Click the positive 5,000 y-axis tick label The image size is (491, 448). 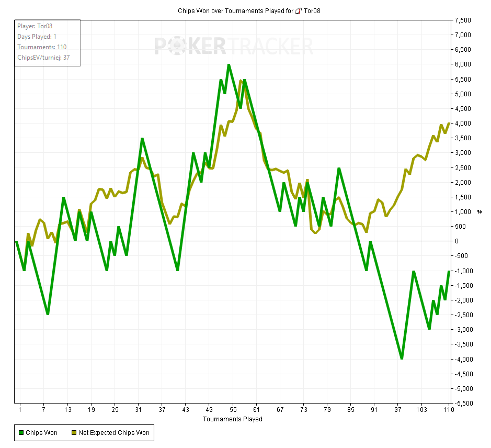coord(463,94)
